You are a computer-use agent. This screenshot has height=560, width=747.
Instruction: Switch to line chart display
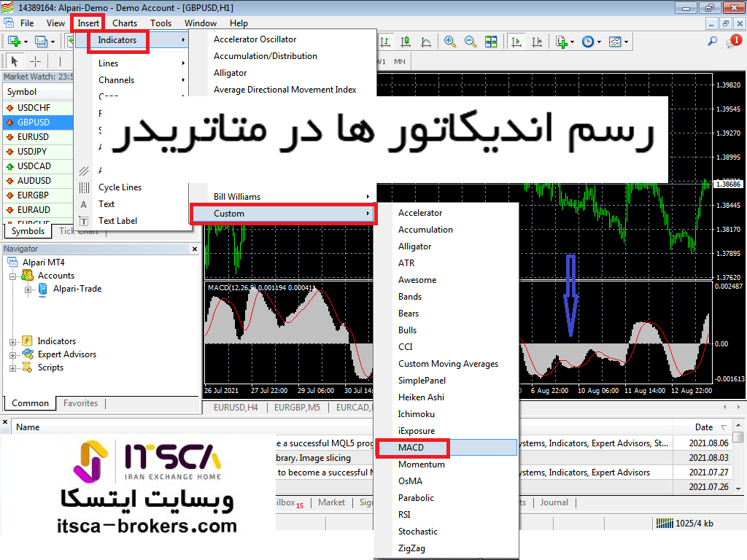click(x=426, y=42)
